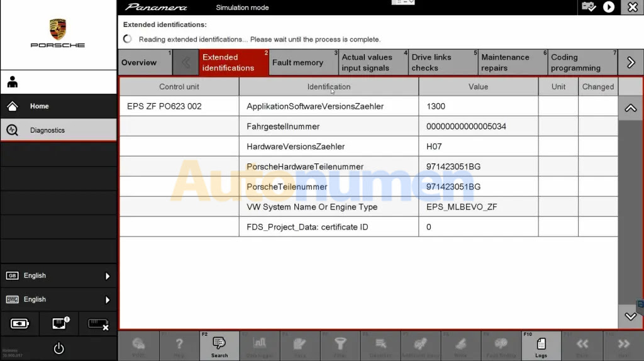Open the F10 Logs button
The image size is (644, 361).
point(541,346)
